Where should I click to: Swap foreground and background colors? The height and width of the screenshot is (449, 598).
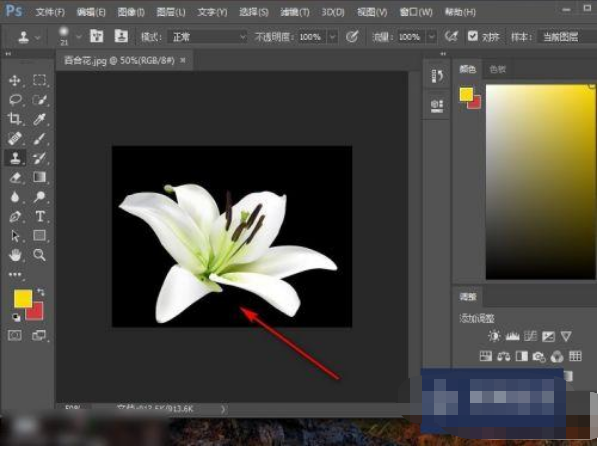coord(41,293)
